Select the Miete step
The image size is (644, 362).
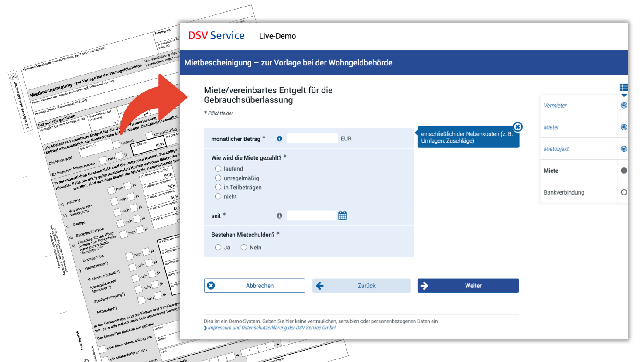tap(551, 171)
